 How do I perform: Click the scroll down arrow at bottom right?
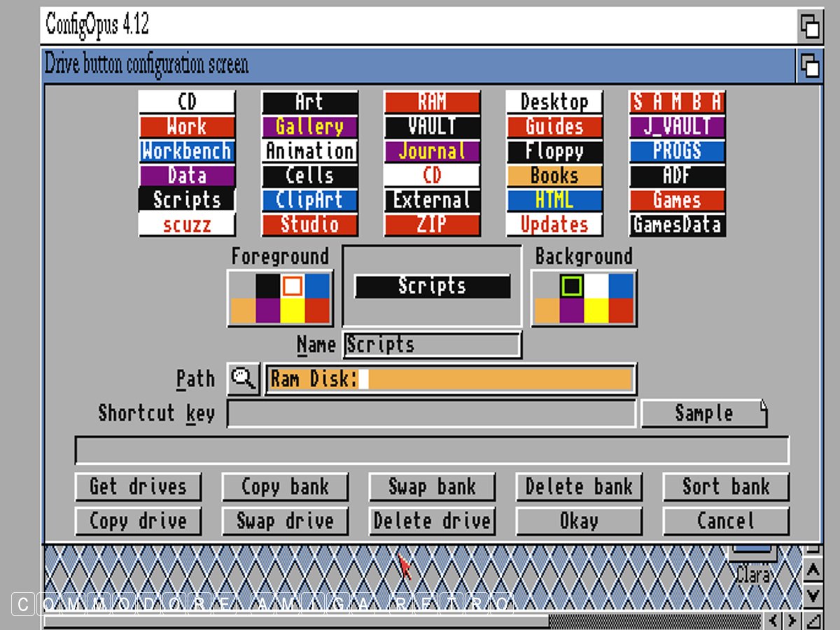coord(812,596)
